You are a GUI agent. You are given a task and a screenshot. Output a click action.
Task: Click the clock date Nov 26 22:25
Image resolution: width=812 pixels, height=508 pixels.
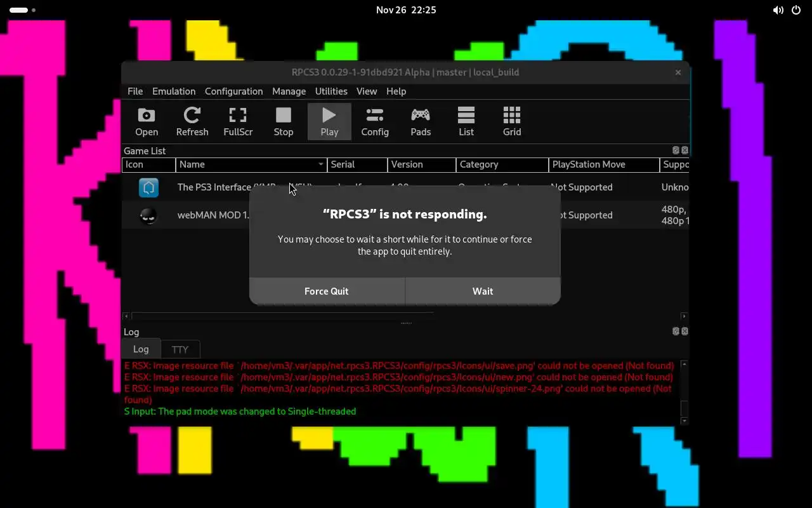coord(406,10)
